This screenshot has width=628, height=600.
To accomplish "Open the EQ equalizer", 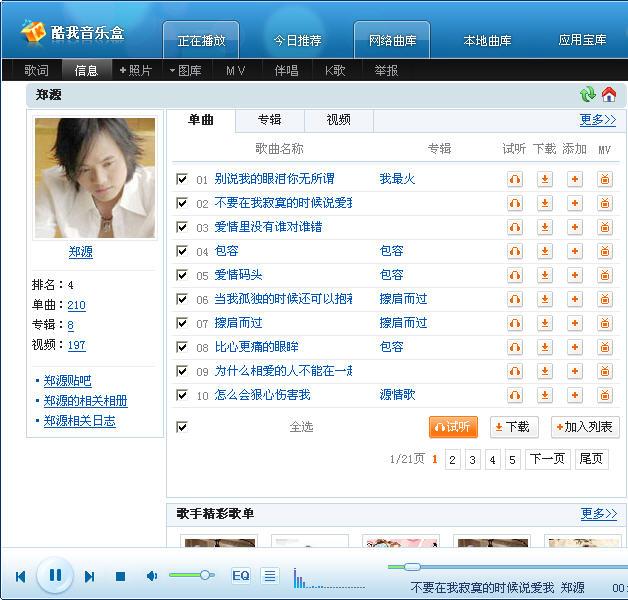I will point(241,576).
